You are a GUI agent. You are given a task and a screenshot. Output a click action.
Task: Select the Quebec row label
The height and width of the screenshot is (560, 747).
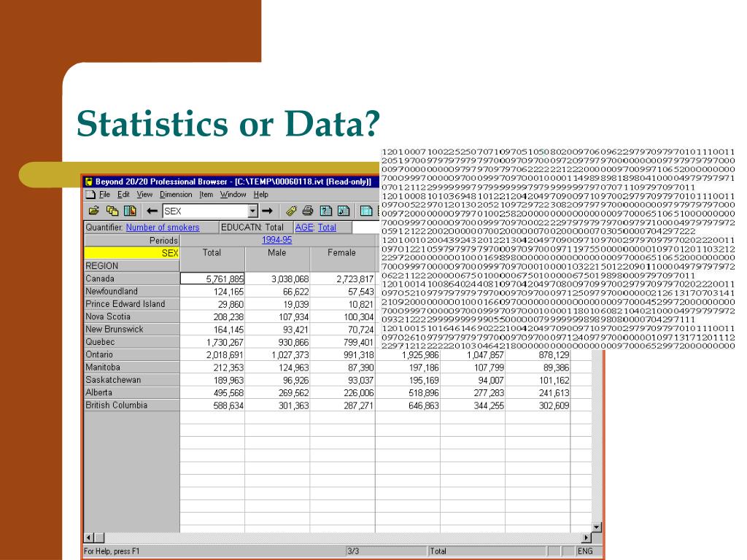coord(132,342)
